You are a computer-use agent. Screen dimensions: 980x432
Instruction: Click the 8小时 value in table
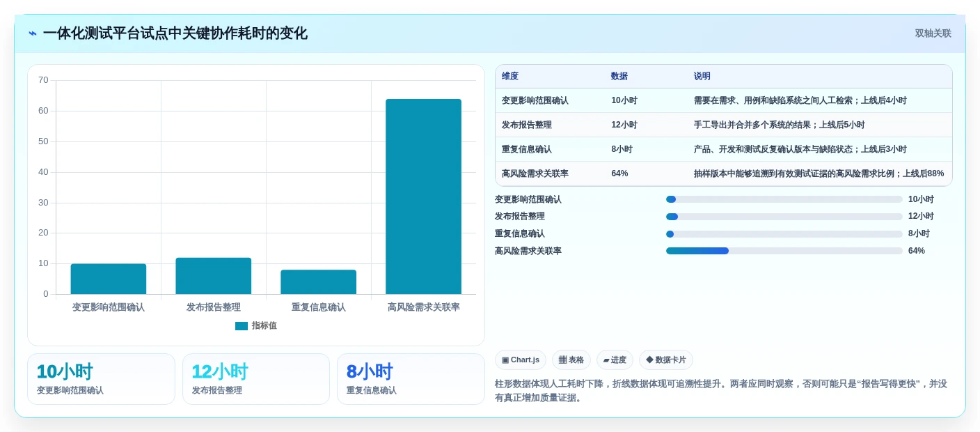622,149
